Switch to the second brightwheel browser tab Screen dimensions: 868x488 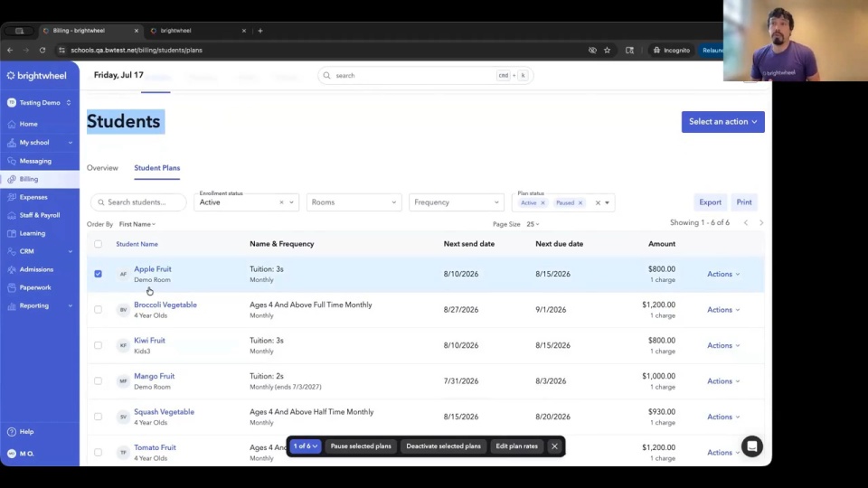196,31
